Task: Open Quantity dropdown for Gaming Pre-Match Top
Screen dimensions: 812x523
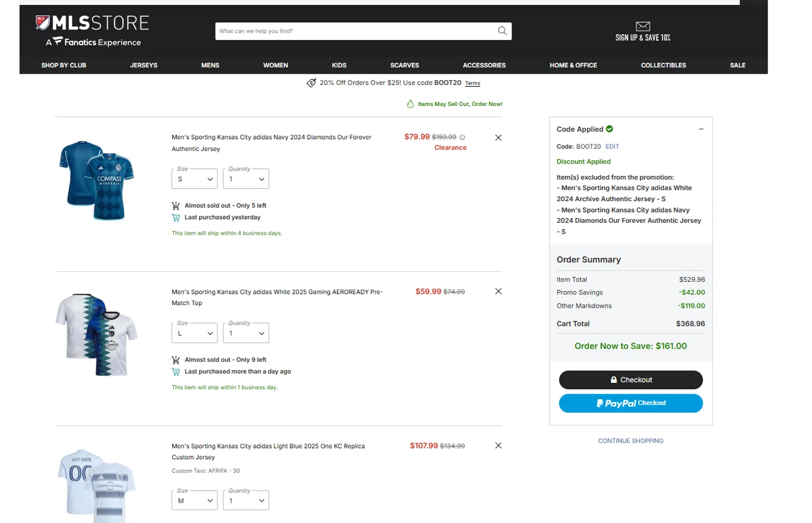Action: tap(246, 333)
